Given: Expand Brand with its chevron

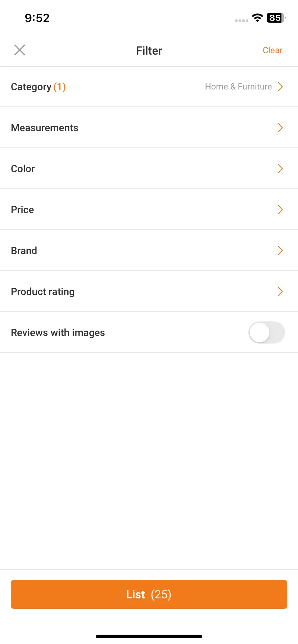Looking at the screenshot, I should tap(280, 250).
